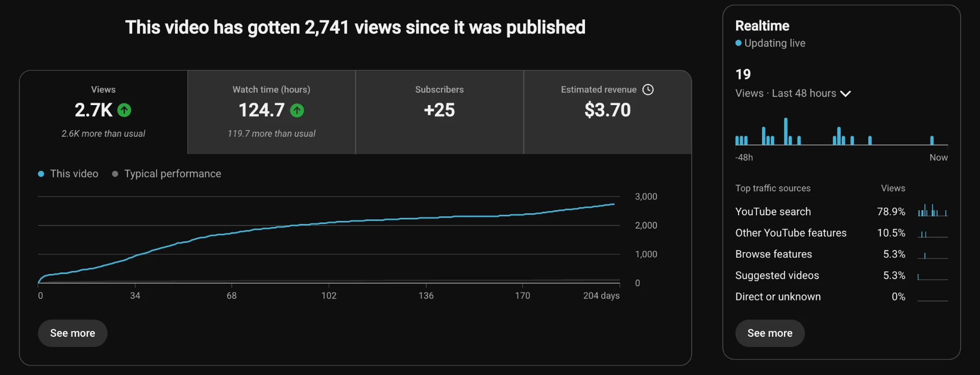Click Other YouTube features traffic source
Viewport: 980px width, 375px height.
click(841, 233)
